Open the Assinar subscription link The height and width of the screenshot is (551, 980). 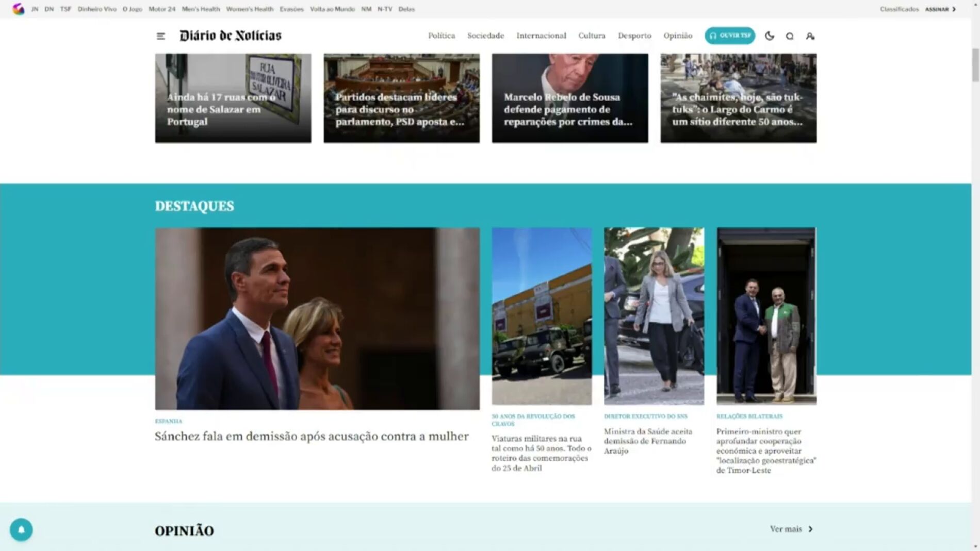pos(940,9)
